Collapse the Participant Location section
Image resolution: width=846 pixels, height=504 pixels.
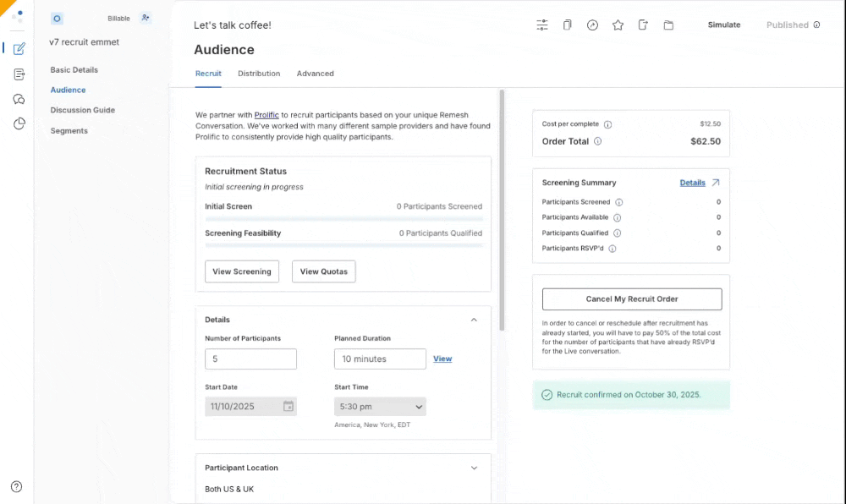(474, 468)
